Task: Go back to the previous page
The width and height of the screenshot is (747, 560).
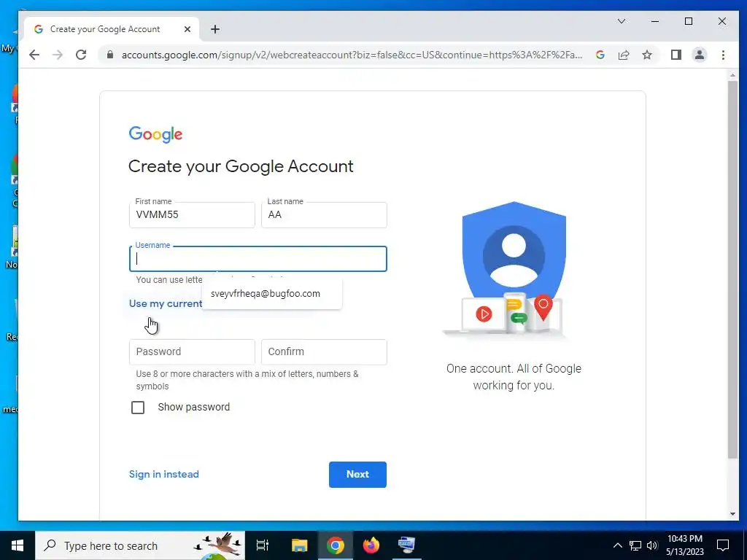Action: (34, 55)
